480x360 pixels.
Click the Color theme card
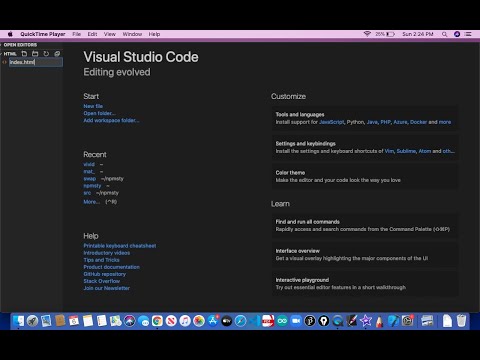(x=365, y=176)
